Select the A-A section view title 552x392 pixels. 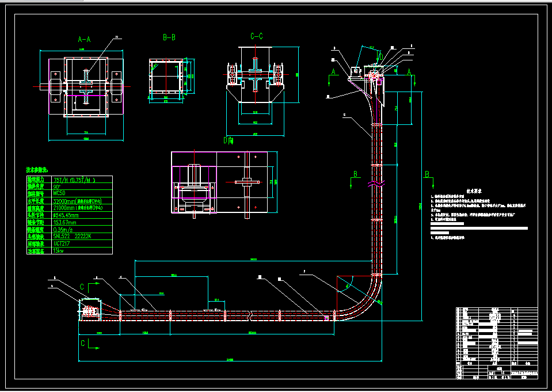pos(84,40)
